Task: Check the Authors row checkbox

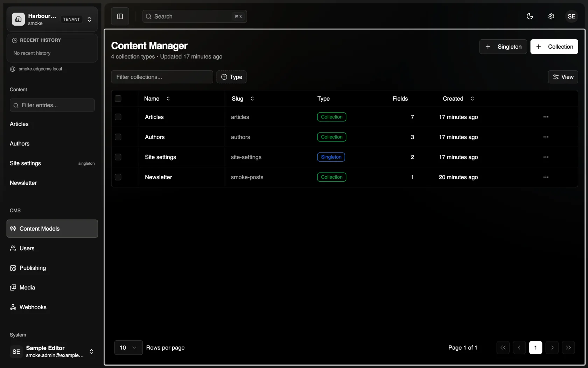Action: tap(118, 137)
